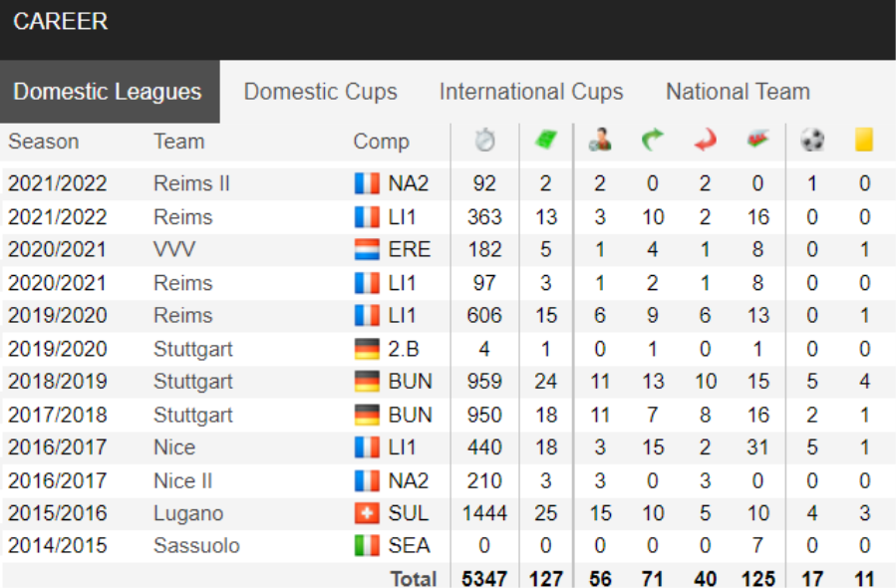Switch to the Domestic Cups tab
This screenshot has height=588, width=896.
pos(321,92)
